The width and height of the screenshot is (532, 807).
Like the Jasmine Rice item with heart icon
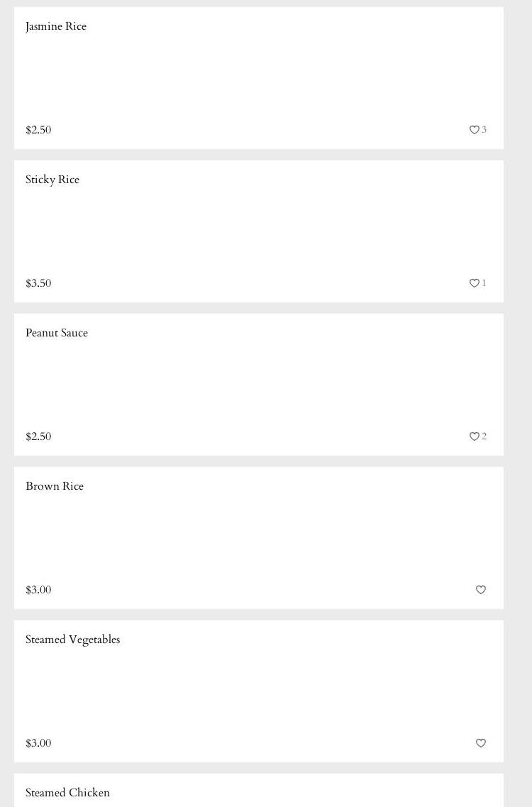point(474,130)
